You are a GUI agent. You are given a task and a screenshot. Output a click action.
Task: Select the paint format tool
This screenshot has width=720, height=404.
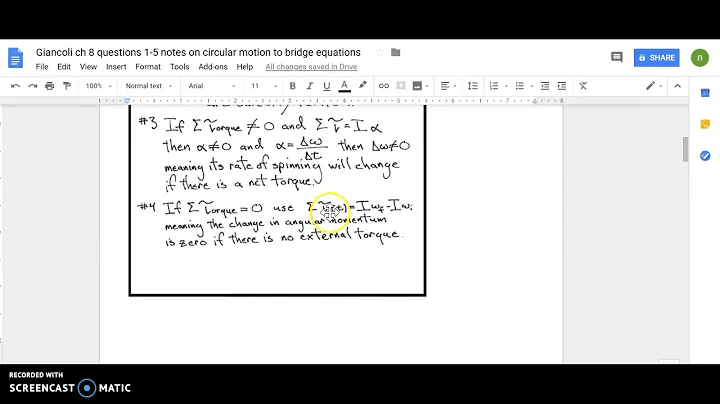coord(67,86)
